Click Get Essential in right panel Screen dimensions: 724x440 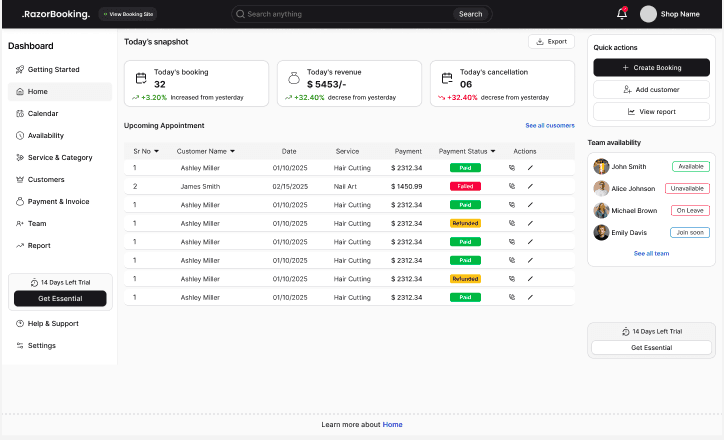pyautogui.click(x=652, y=348)
